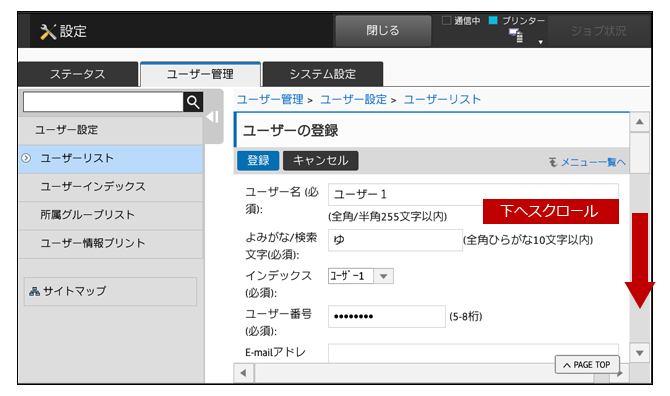Click ユーザー管理 in the breadcrumb
The width and height of the screenshot is (670, 396).
point(270,100)
